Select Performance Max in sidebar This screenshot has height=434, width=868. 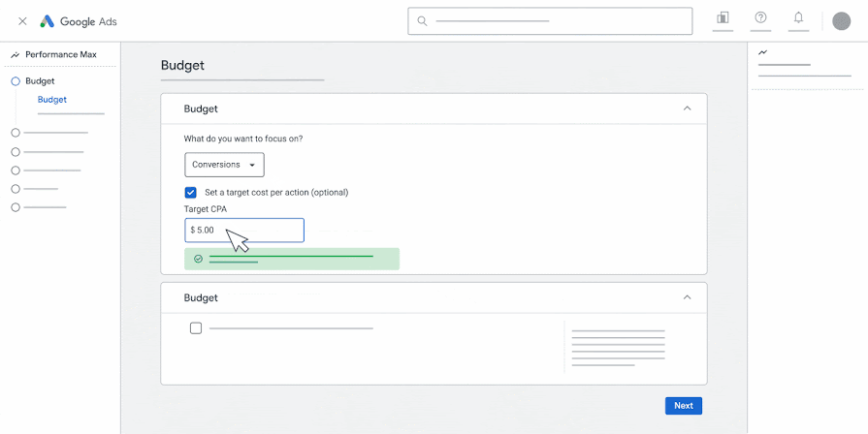pyautogui.click(x=61, y=54)
